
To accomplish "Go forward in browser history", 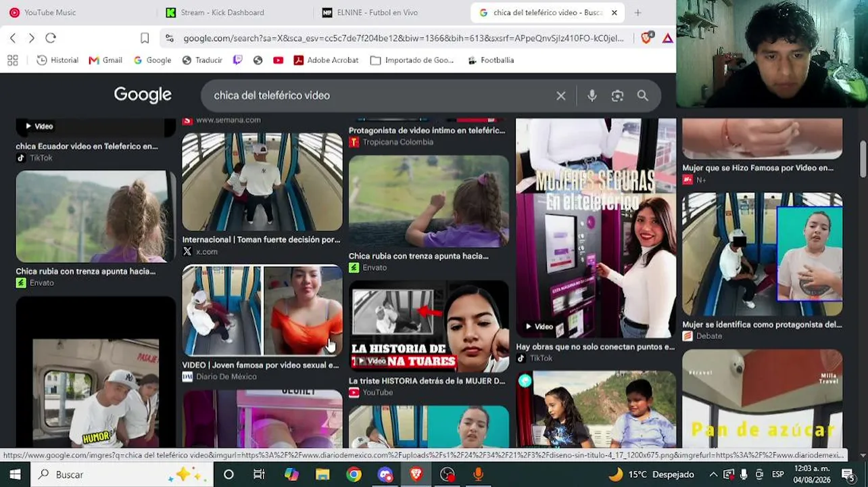I will [31, 38].
